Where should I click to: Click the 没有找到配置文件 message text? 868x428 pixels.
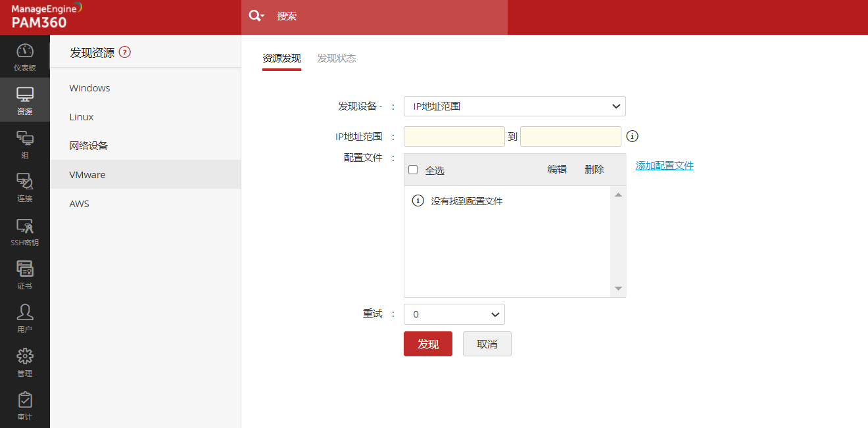click(467, 201)
